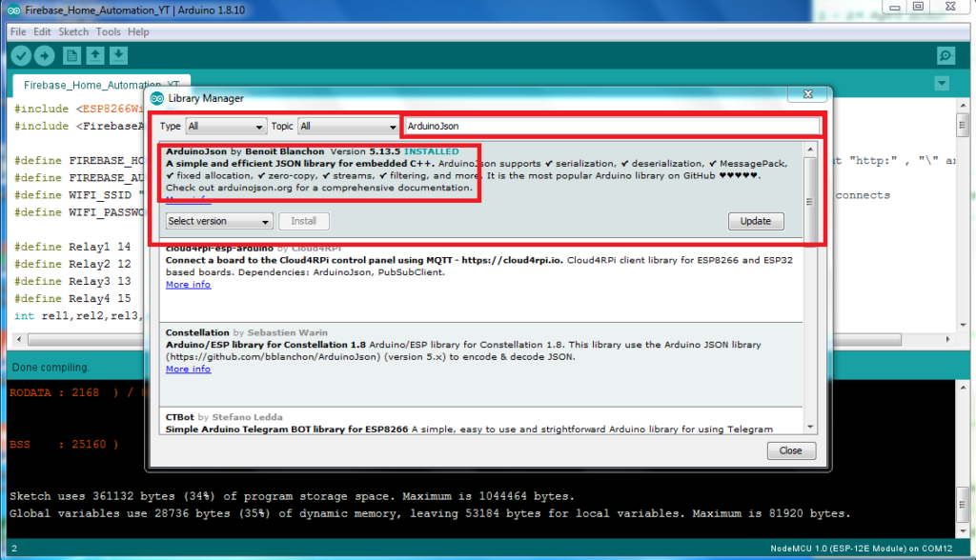Image resolution: width=976 pixels, height=560 pixels.
Task: Open the Edit menu
Action: coord(42,31)
